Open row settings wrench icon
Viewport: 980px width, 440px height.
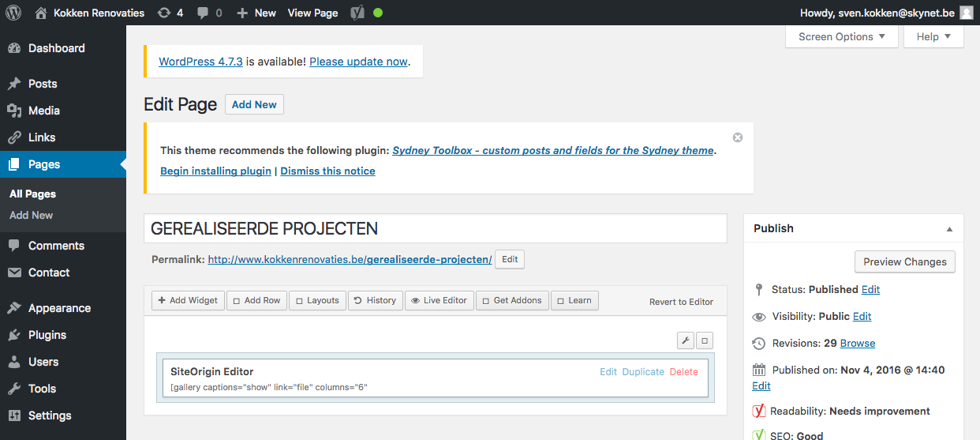[x=686, y=340]
